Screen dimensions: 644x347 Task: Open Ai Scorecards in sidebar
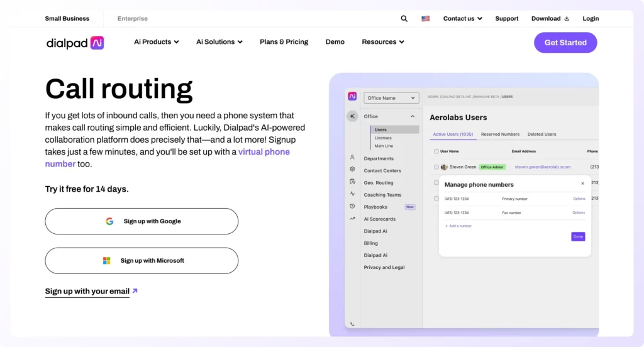point(379,219)
